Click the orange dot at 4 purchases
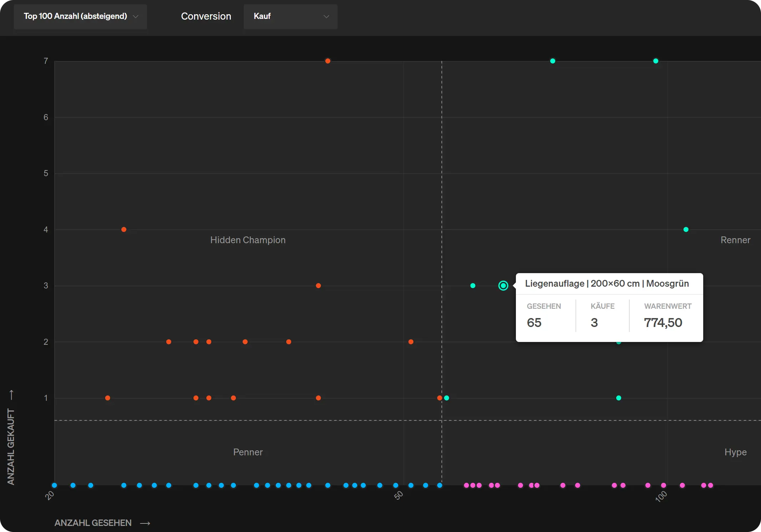 tap(124, 229)
